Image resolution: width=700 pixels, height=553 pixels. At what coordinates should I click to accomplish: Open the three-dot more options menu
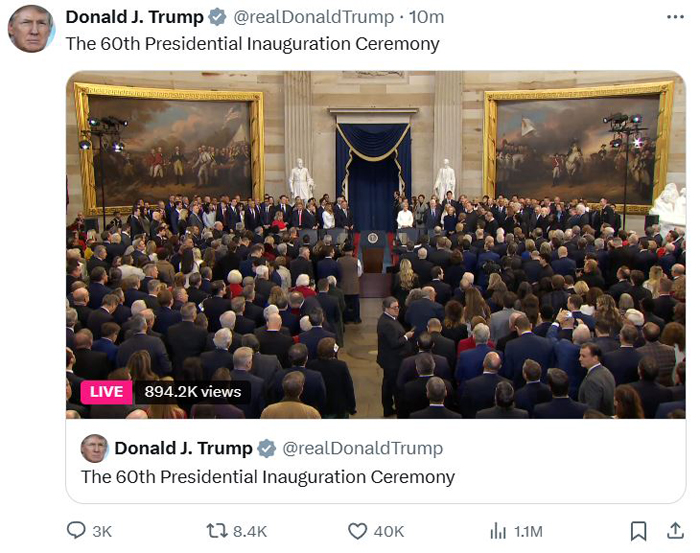pyautogui.click(x=675, y=17)
